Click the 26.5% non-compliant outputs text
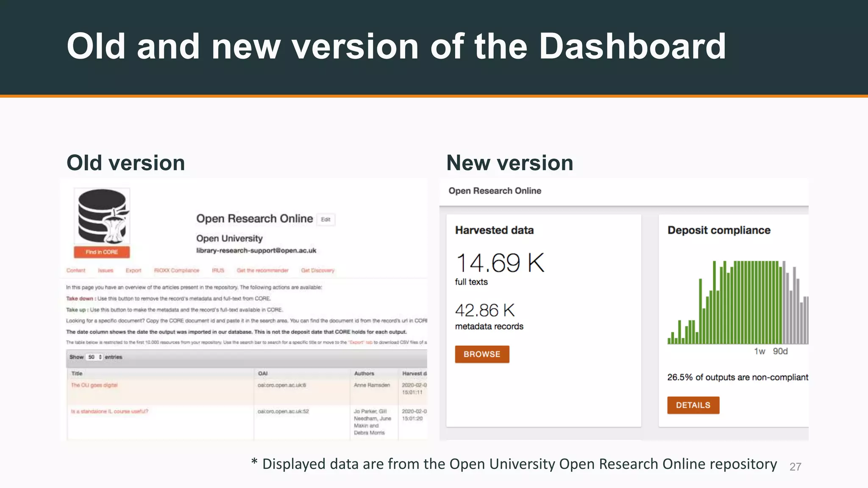This screenshot has width=868, height=488. click(737, 377)
